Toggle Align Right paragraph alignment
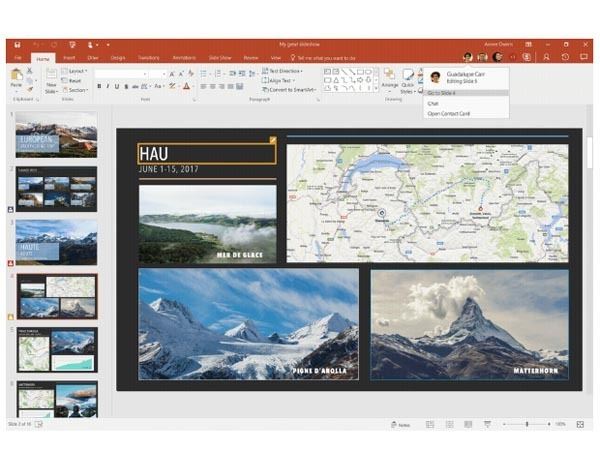Image resolution: width=600 pixels, height=450 pixels. pyautogui.click(x=222, y=87)
